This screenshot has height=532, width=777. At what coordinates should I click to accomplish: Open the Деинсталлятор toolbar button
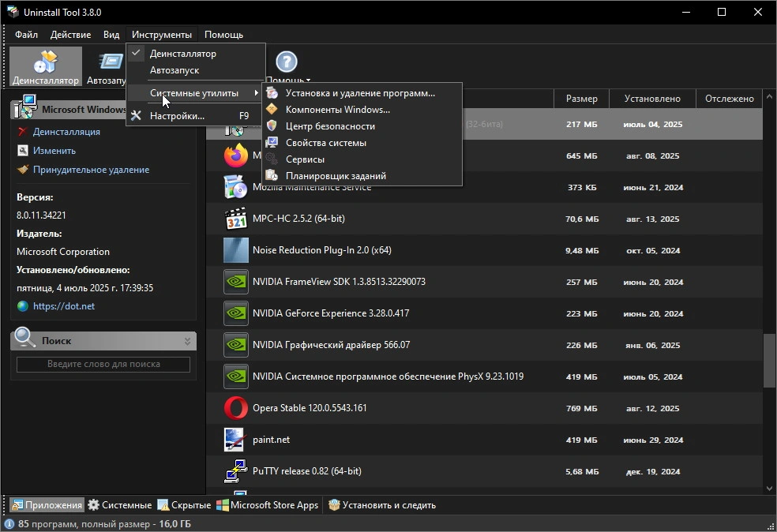[x=46, y=66]
